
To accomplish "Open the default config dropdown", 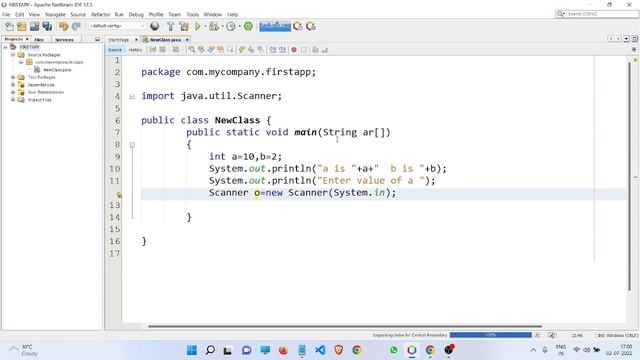I will (x=117, y=26).
